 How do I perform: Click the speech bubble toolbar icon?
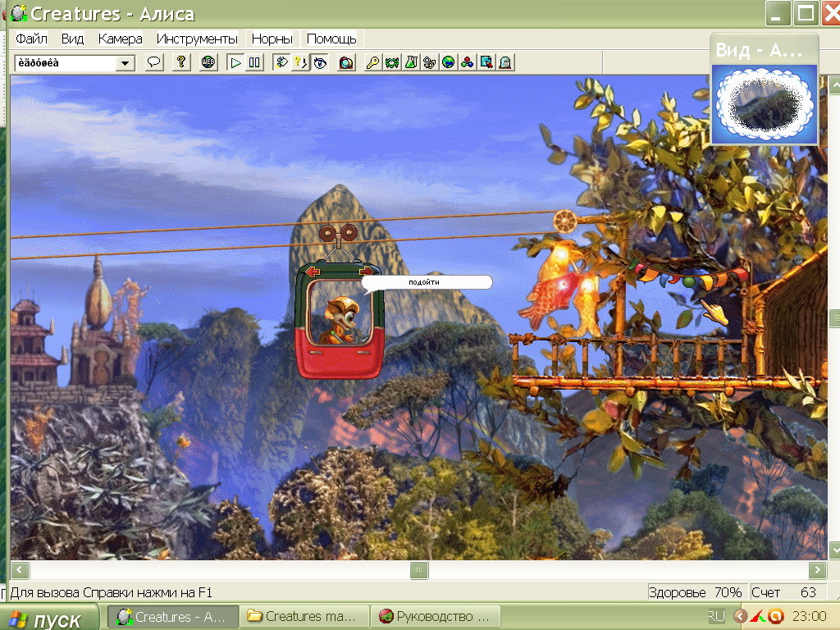coord(153,62)
